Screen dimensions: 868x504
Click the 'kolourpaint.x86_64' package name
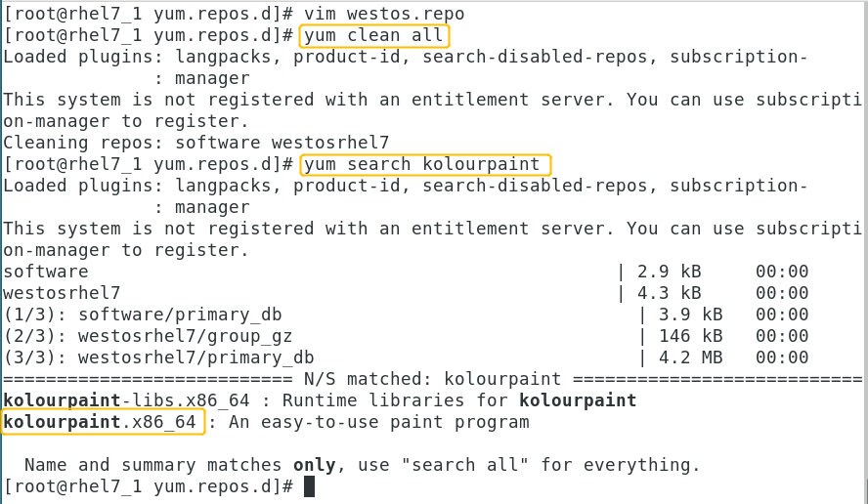(100, 422)
